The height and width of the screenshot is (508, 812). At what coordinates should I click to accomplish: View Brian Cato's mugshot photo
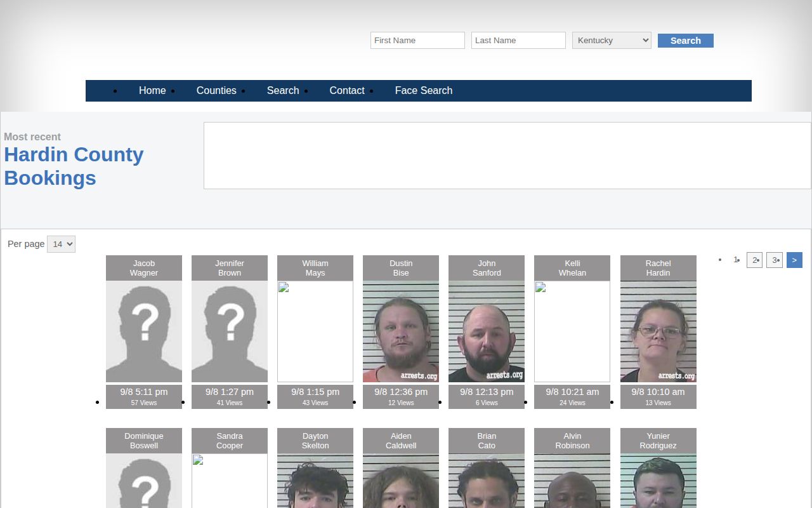pos(487,481)
